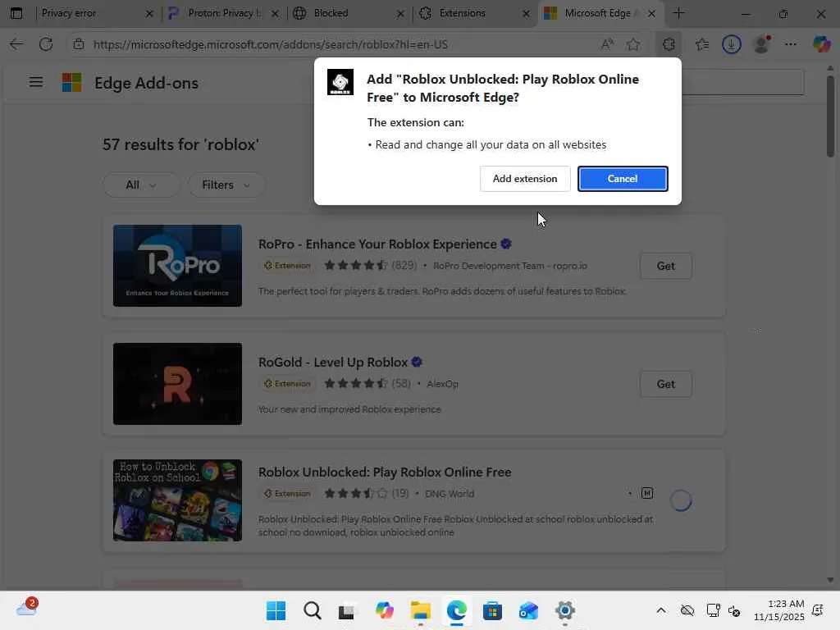Screen dimensions: 840x630
Task: Open the tab actions menu icon
Action: 16,13
